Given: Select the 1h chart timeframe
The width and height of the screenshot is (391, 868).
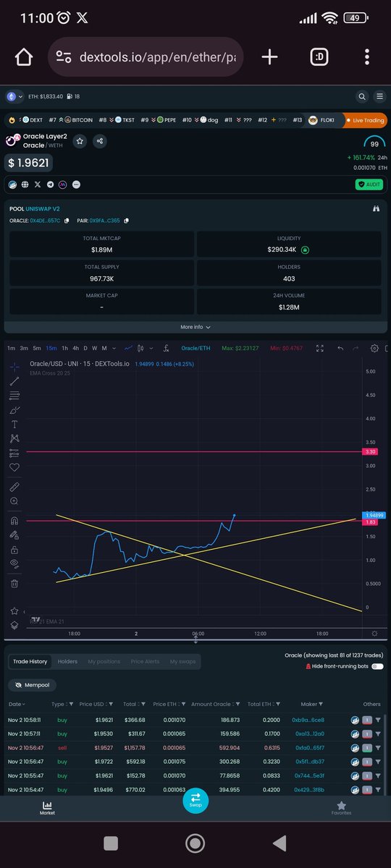Looking at the screenshot, I should 65,348.
